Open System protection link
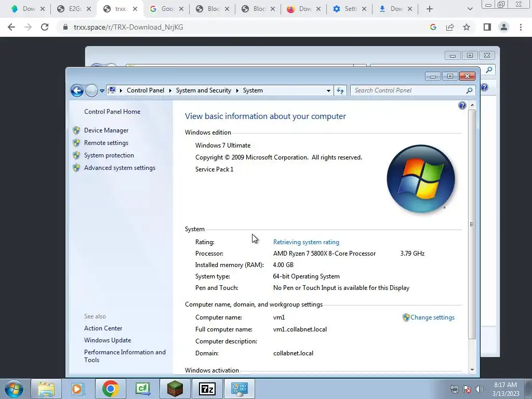 tap(109, 155)
